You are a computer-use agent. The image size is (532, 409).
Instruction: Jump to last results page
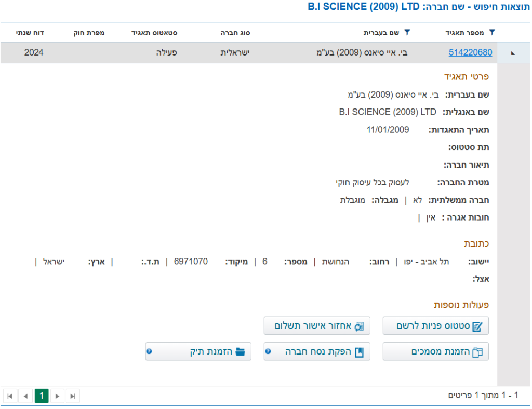point(73,396)
